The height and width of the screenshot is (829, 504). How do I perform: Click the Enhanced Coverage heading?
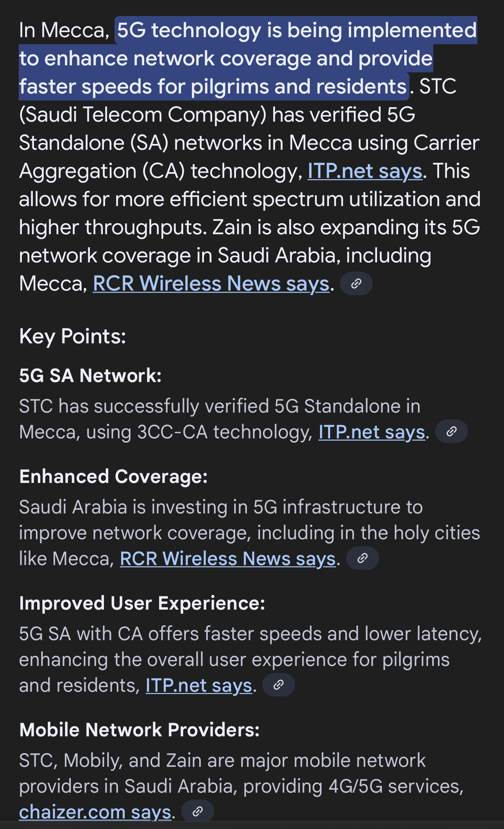[x=113, y=477]
